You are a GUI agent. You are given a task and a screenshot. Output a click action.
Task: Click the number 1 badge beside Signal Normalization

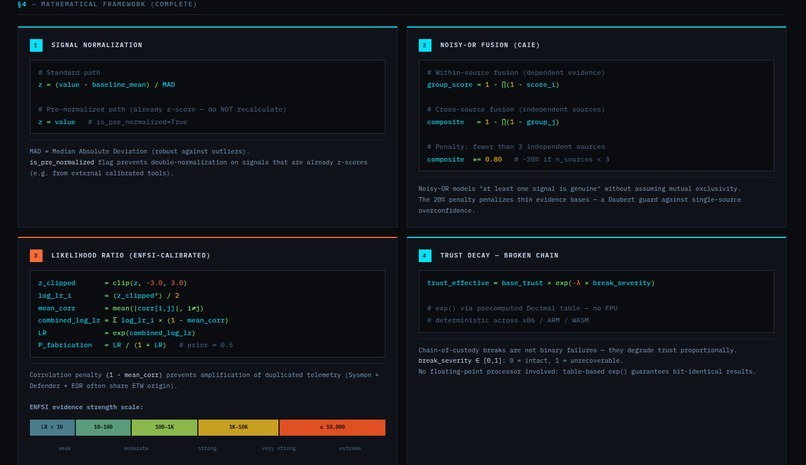(x=36, y=45)
